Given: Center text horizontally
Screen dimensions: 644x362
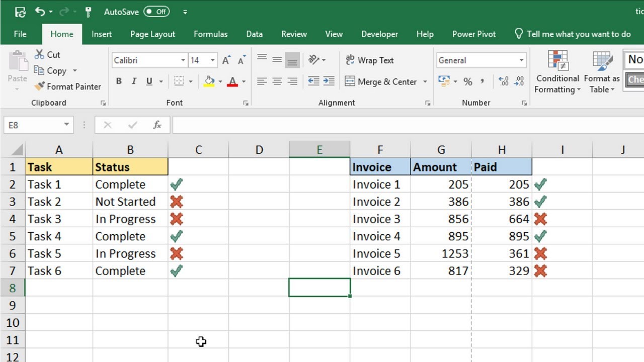Looking at the screenshot, I should click(277, 81).
